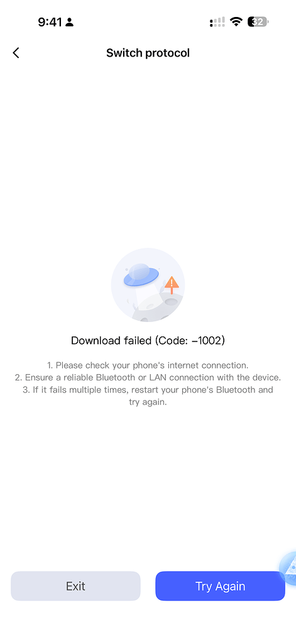The height and width of the screenshot is (644, 296).
Task: Tap the internet connection check instruction
Action: coord(148,365)
